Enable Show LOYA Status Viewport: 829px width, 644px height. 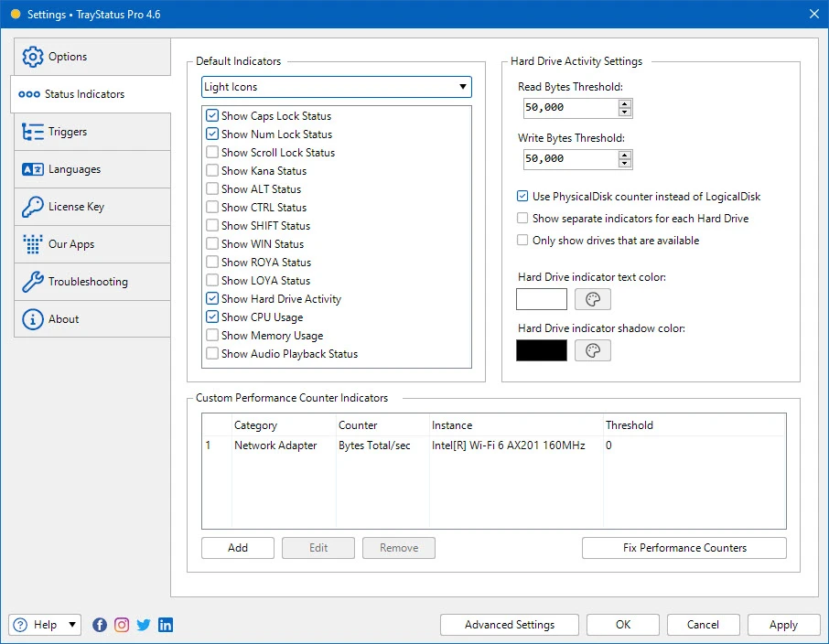pos(212,280)
